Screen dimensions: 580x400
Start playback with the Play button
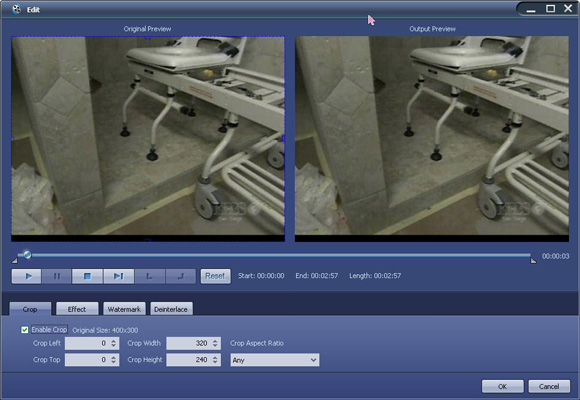coord(27,276)
